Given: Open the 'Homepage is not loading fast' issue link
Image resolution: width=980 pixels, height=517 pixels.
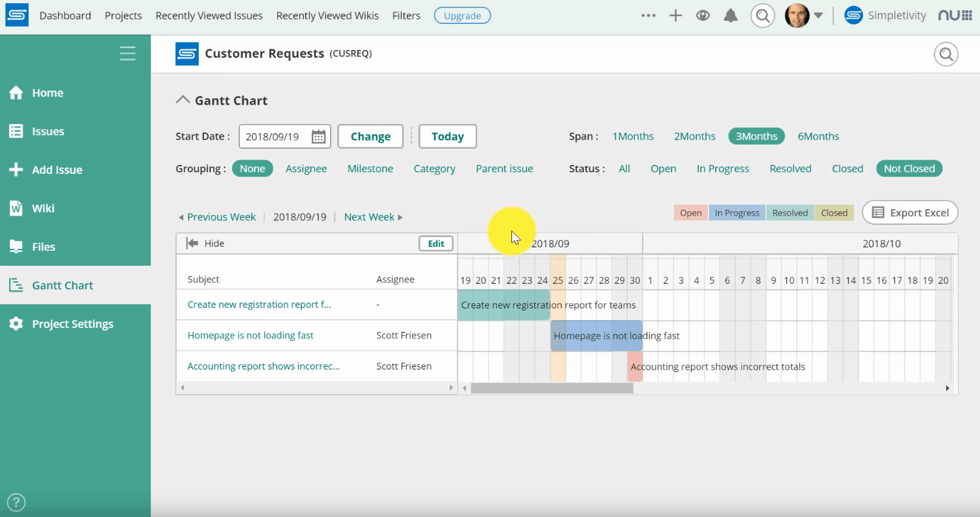Looking at the screenshot, I should click(250, 336).
